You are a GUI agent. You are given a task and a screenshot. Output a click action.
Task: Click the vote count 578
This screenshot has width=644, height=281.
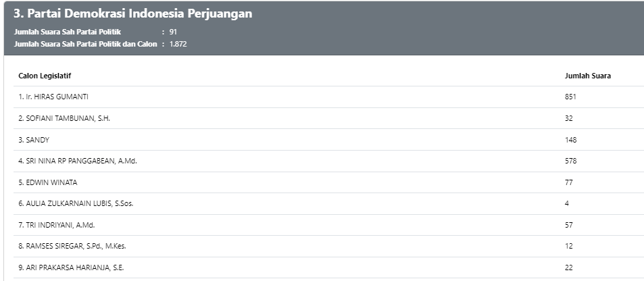click(x=570, y=161)
